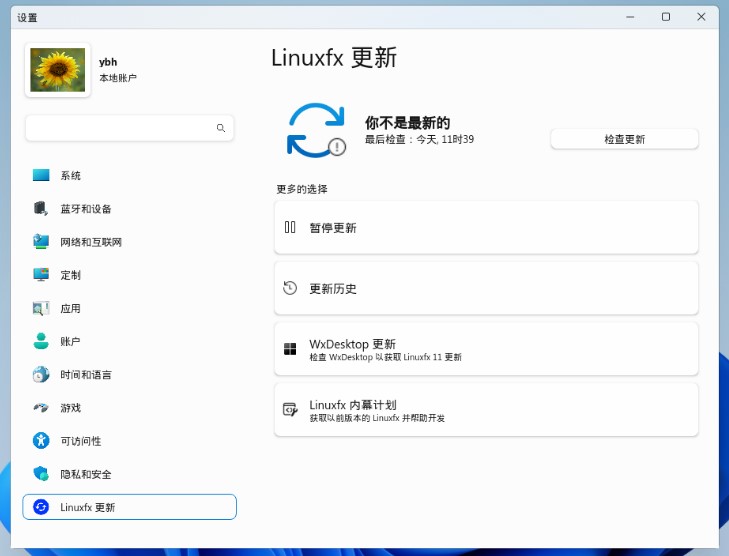The width and height of the screenshot is (729, 556).
Task: Click the 定制 personalization icon
Action: point(41,275)
